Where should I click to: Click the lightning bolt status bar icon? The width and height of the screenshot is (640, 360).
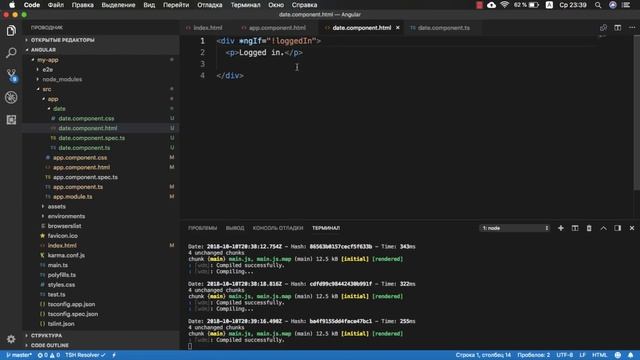point(114,355)
